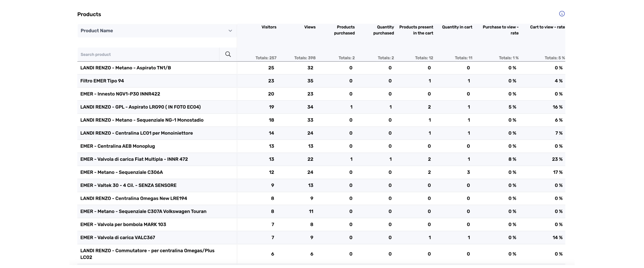
Task: Click the Quantity in cart header
Action: click(x=457, y=27)
